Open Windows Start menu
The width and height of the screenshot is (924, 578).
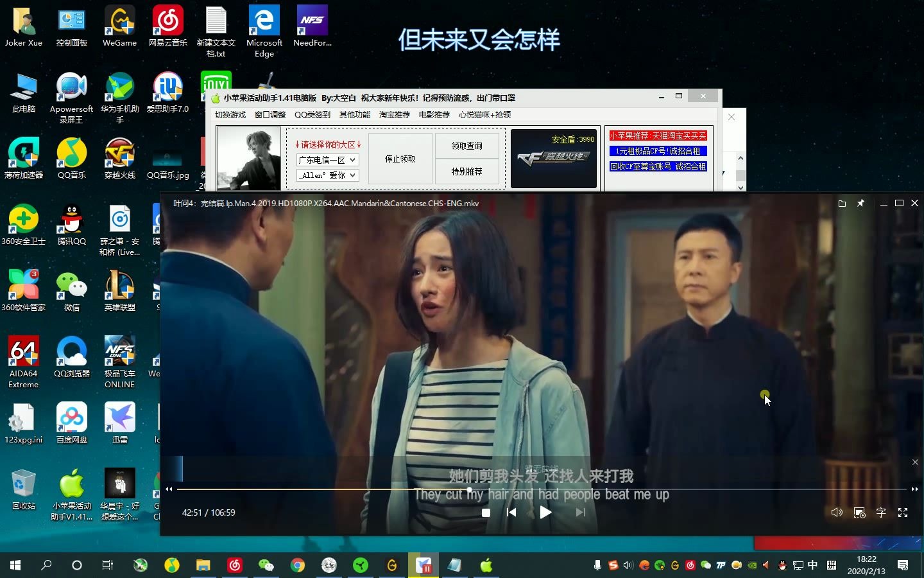15,565
